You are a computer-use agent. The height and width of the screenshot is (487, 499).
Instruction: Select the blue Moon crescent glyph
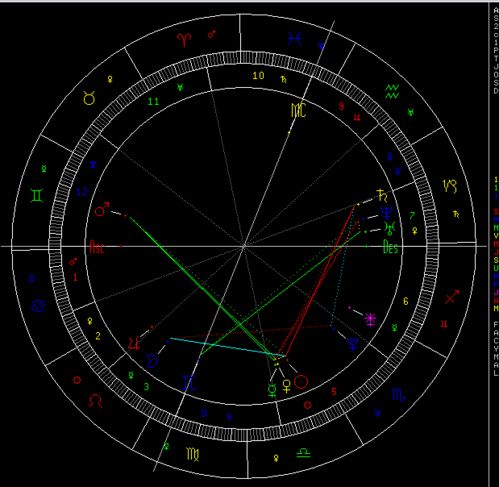pyautogui.click(x=152, y=361)
